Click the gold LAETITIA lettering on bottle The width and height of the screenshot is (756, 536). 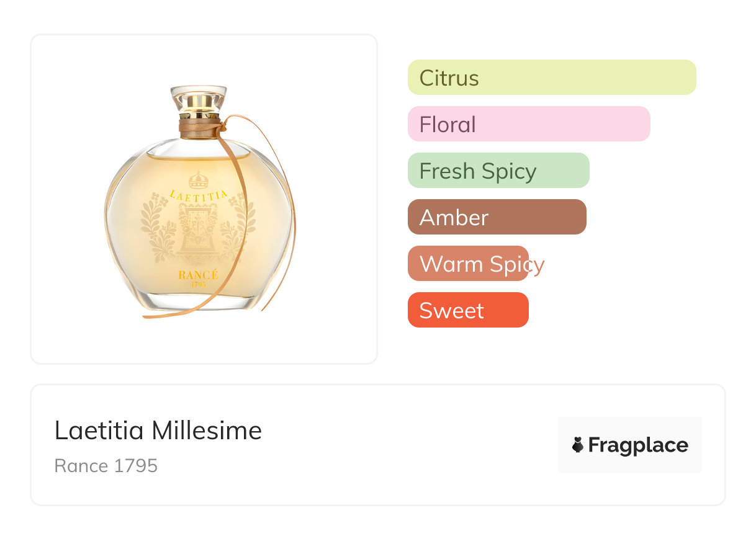point(197,194)
